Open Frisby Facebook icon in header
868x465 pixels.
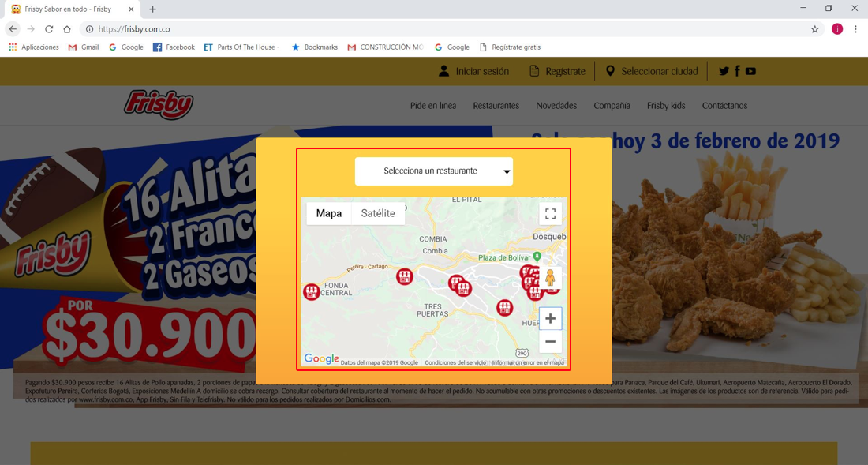[737, 71]
